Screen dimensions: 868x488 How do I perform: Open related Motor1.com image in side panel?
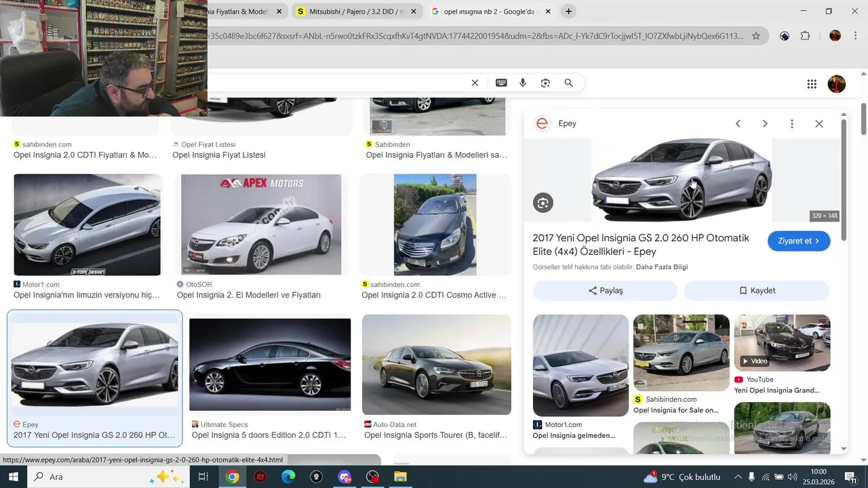point(580,365)
